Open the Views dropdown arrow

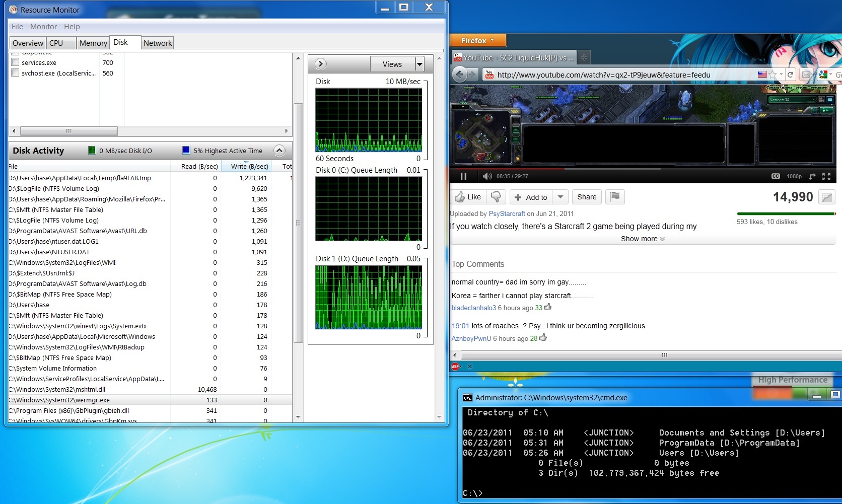(419, 64)
